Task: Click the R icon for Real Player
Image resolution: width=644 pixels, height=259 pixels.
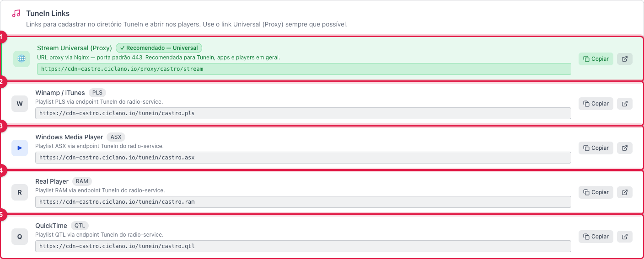Action: point(20,192)
